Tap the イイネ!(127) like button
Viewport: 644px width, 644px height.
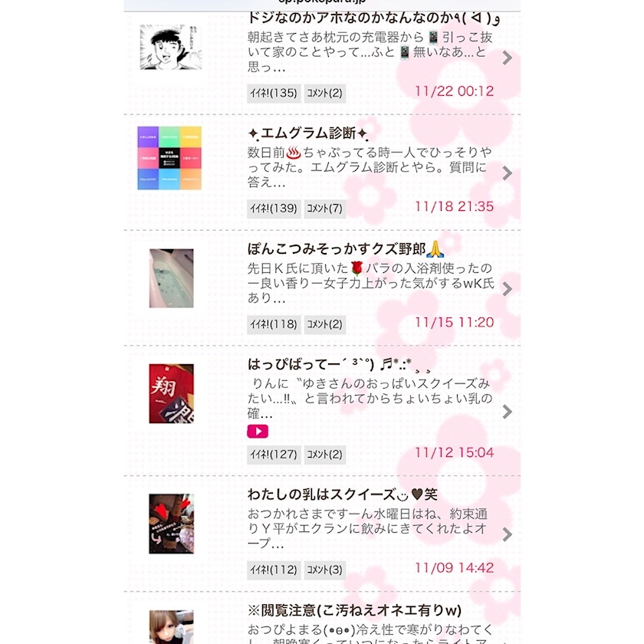point(274,455)
